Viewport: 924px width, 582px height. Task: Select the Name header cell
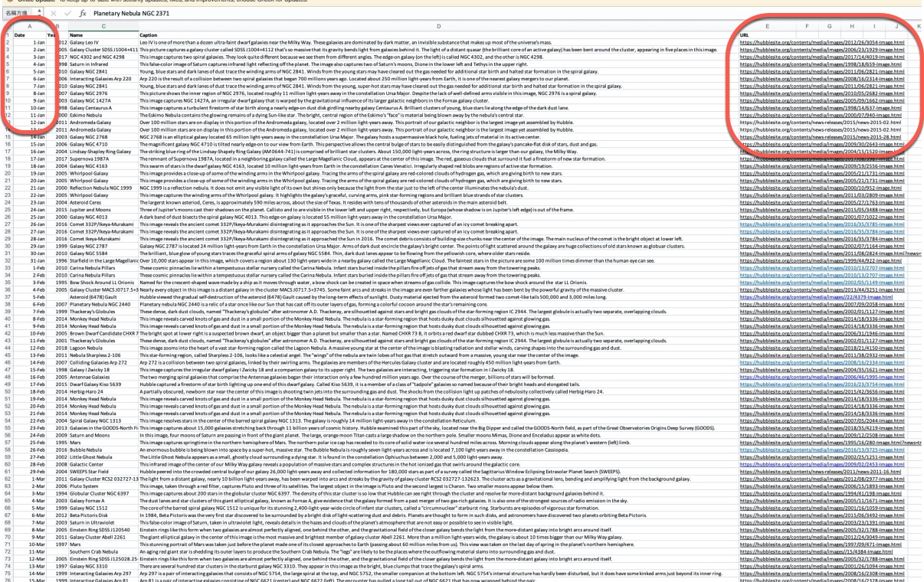pyautogui.click(x=103, y=34)
